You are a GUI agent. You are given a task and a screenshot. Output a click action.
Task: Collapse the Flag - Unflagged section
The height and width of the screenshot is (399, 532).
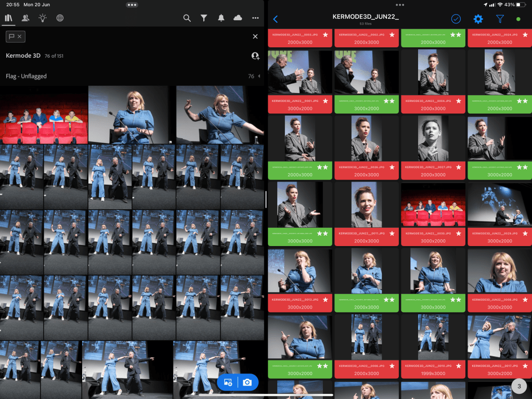pyautogui.click(x=259, y=76)
